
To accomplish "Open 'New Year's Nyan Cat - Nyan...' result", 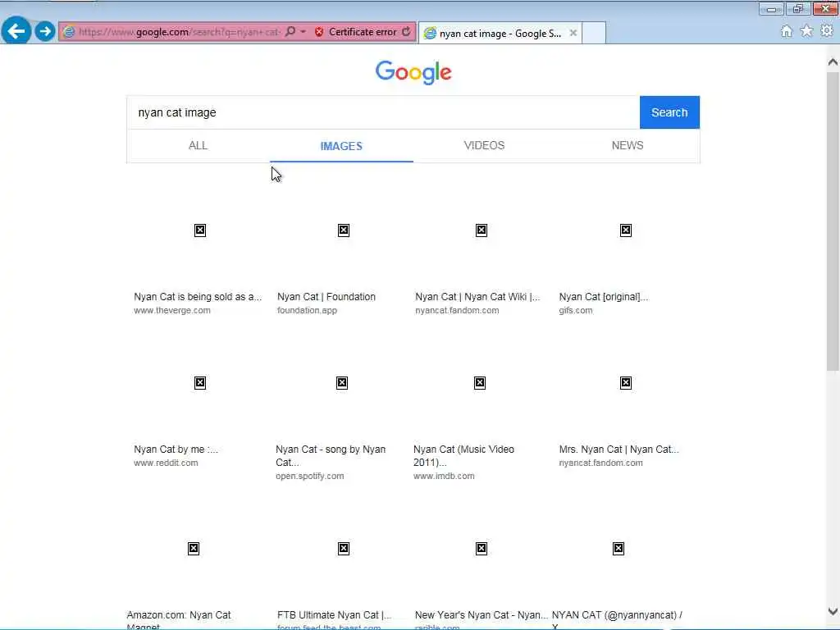I will click(x=481, y=615).
